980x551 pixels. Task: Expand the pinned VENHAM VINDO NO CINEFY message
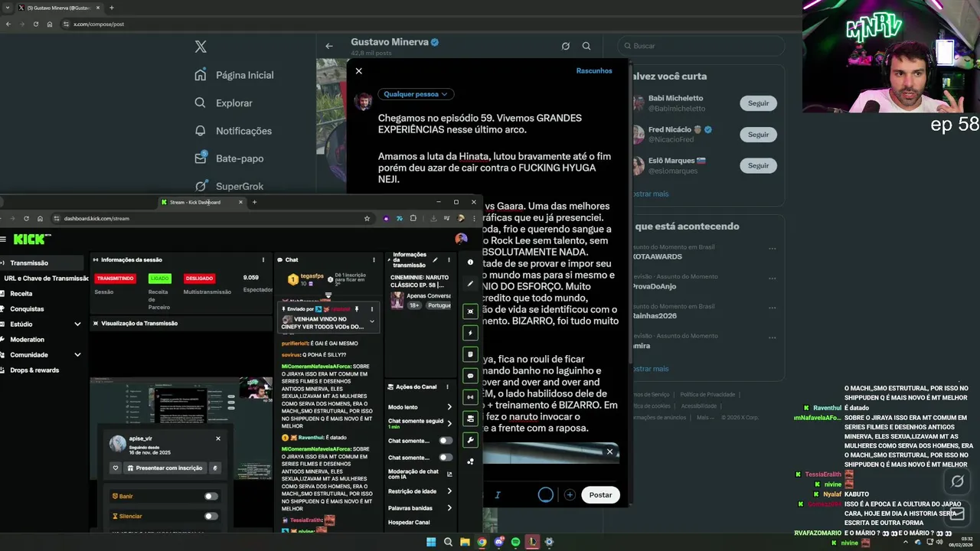click(372, 321)
